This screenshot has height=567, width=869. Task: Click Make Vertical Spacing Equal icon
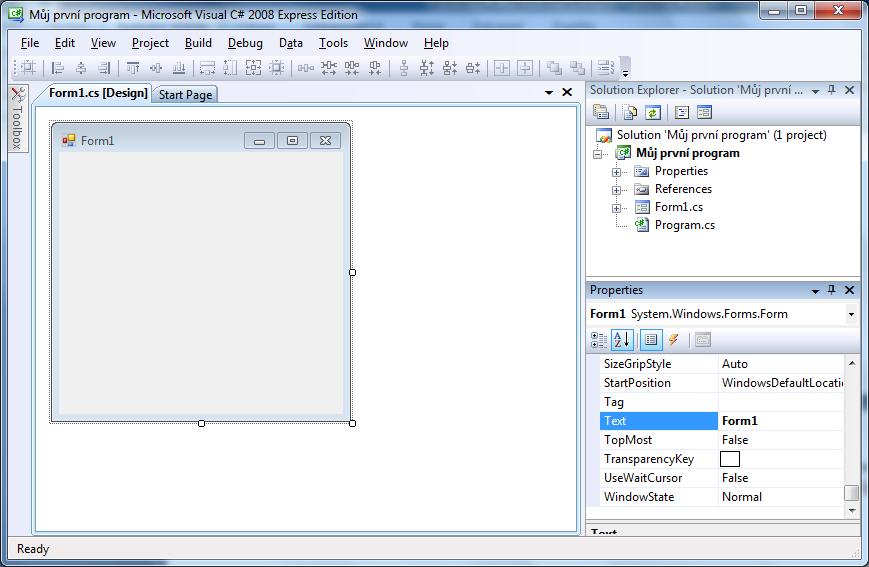404,68
